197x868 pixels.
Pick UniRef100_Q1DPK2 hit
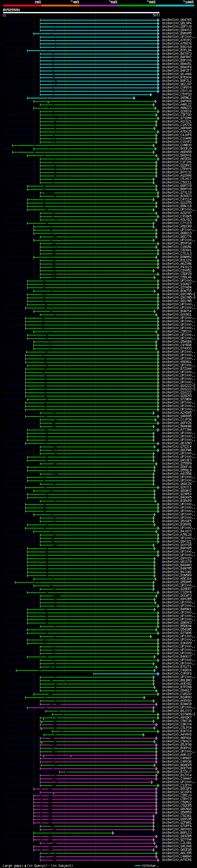pyautogui.click(x=176, y=165)
